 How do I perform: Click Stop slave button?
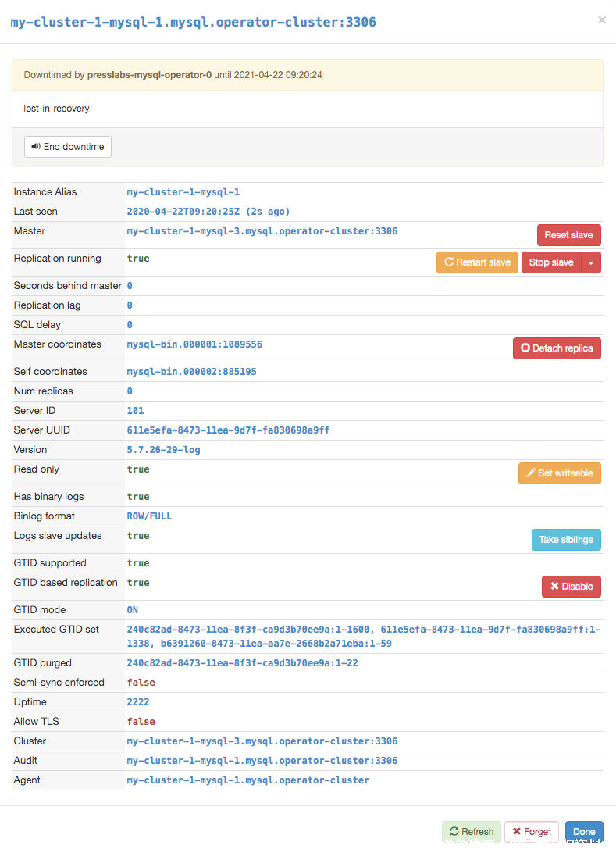pyautogui.click(x=550, y=262)
